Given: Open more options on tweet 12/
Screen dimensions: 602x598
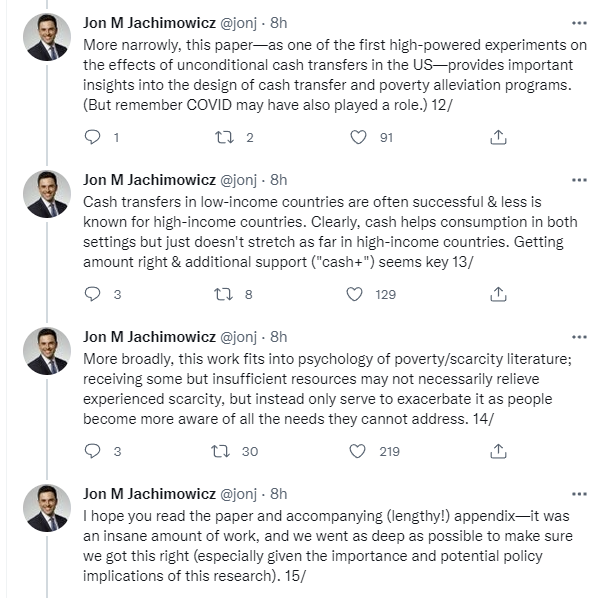Looking at the screenshot, I should (579, 23).
